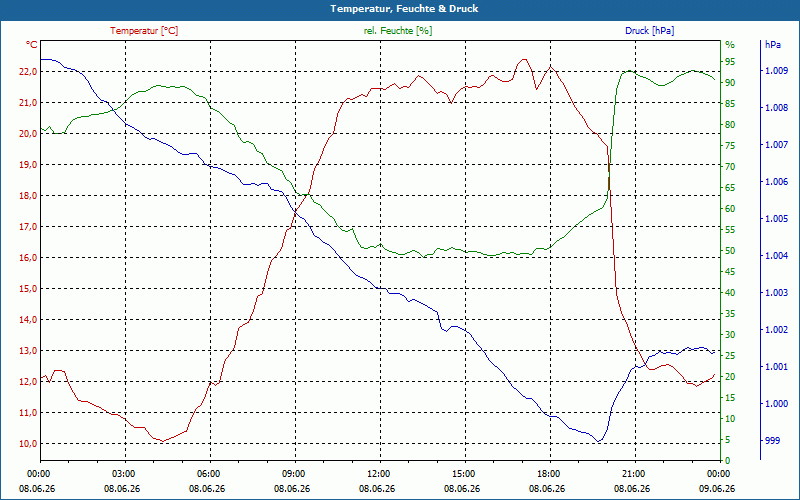Click the '1.009' pressure axis value

click(x=776, y=71)
